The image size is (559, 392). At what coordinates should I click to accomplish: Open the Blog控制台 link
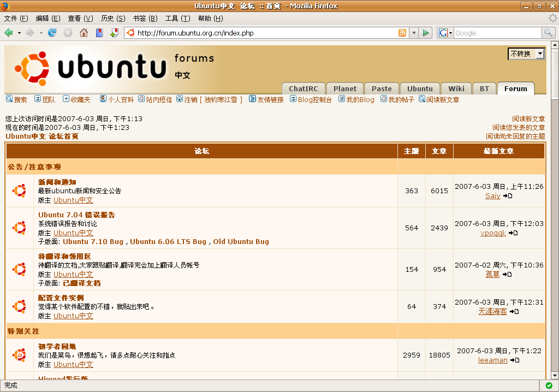click(311, 99)
